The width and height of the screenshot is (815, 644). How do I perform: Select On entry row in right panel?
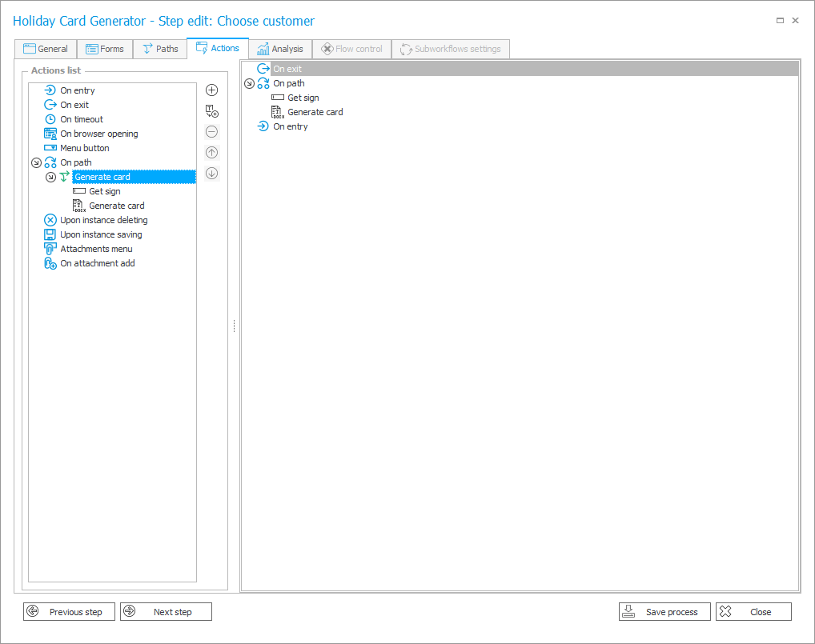tap(291, 126)
